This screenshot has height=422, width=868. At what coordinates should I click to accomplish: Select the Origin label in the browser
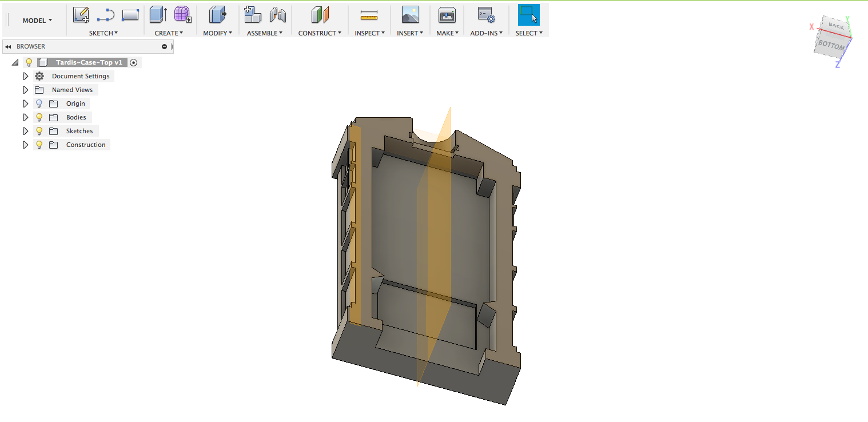pos(75,103)
